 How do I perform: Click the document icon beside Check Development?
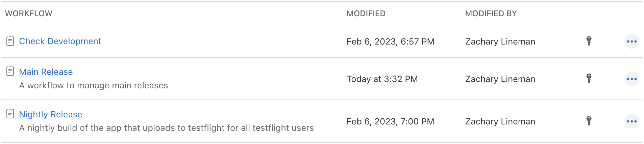[x=10, y=41]
